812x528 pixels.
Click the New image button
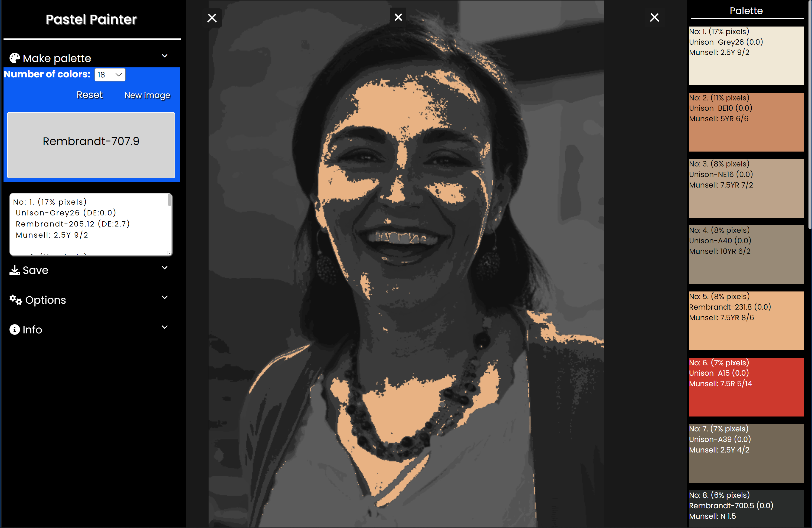147,95
